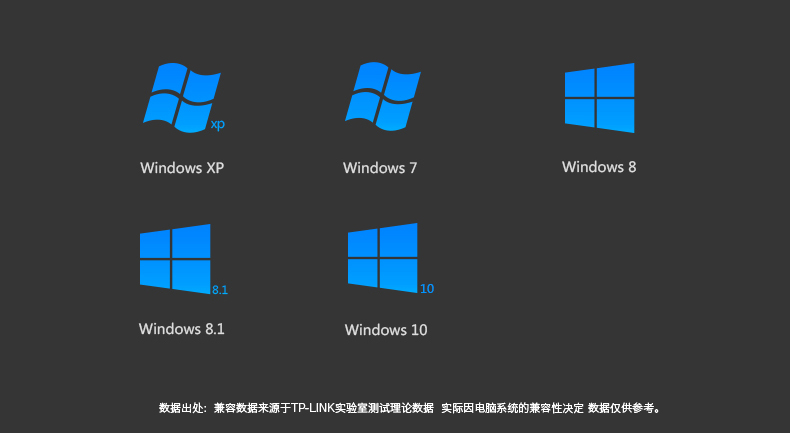This screenshot has height=433, width=790.
Task: Select the "Windows 8.1" label
Action: point(181,329)
